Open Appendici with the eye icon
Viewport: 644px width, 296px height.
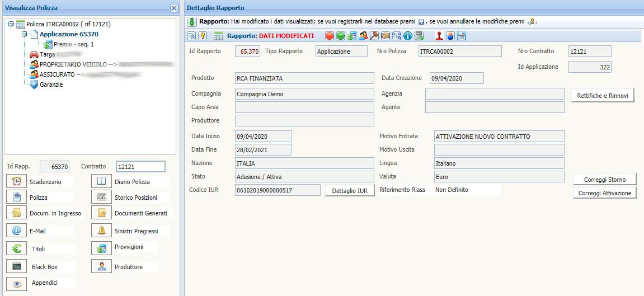click(x=16, y=283)
